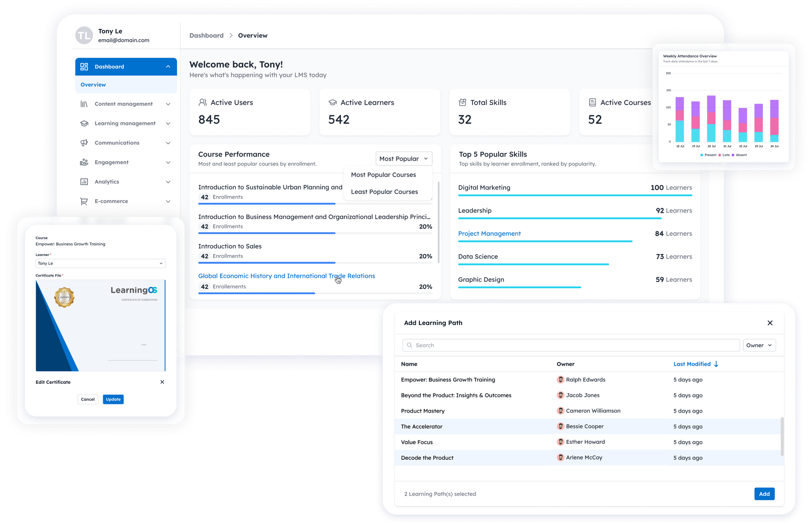Click the Communications megaphone icon
The image size is (812, 525).
point(84,143)
